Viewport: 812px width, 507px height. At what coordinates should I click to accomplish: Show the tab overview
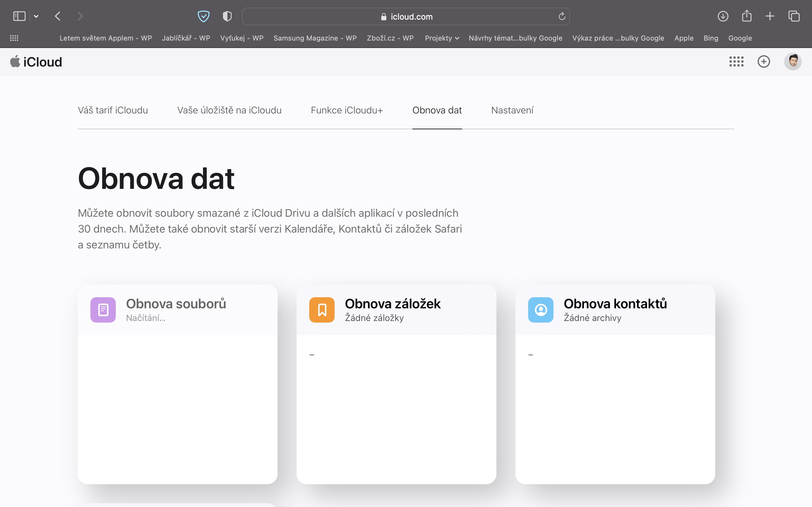click(x=794, y=16)
